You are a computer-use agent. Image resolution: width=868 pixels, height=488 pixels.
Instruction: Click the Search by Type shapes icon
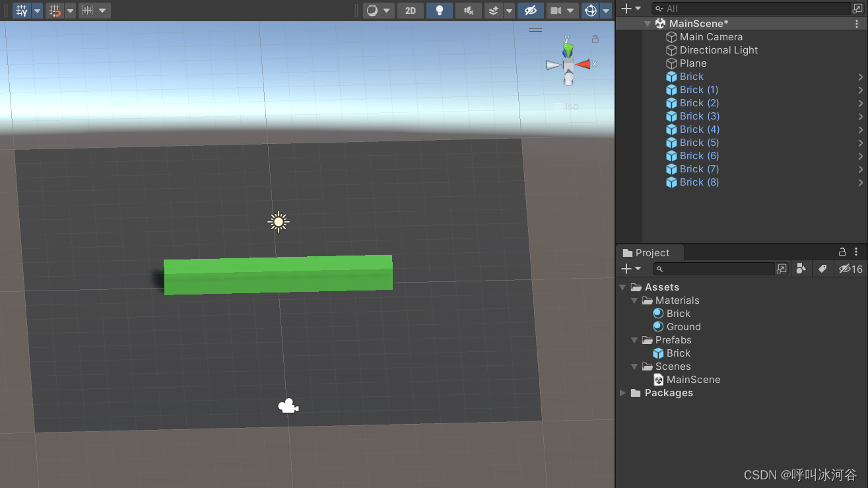(x=801, y=269)
